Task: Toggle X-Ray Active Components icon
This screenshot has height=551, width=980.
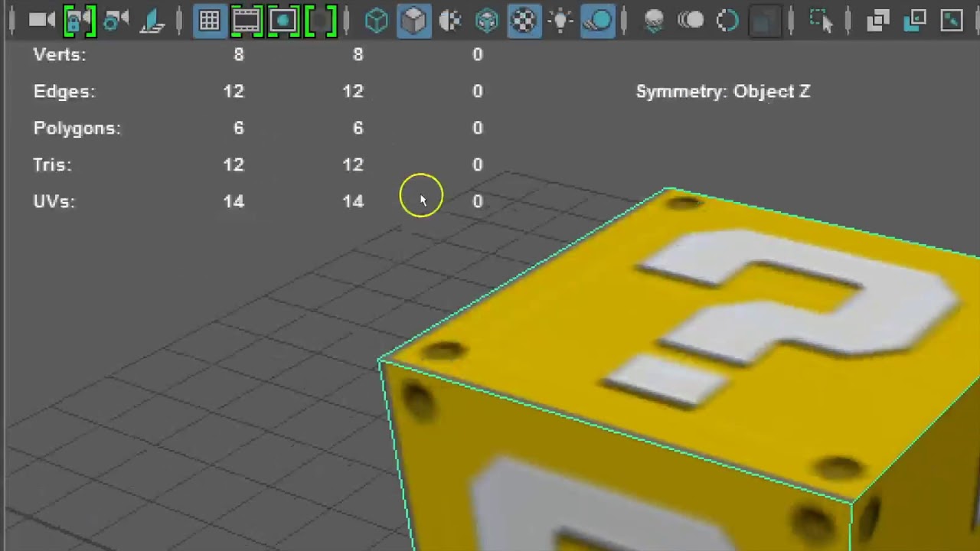Action: [915, 21]
